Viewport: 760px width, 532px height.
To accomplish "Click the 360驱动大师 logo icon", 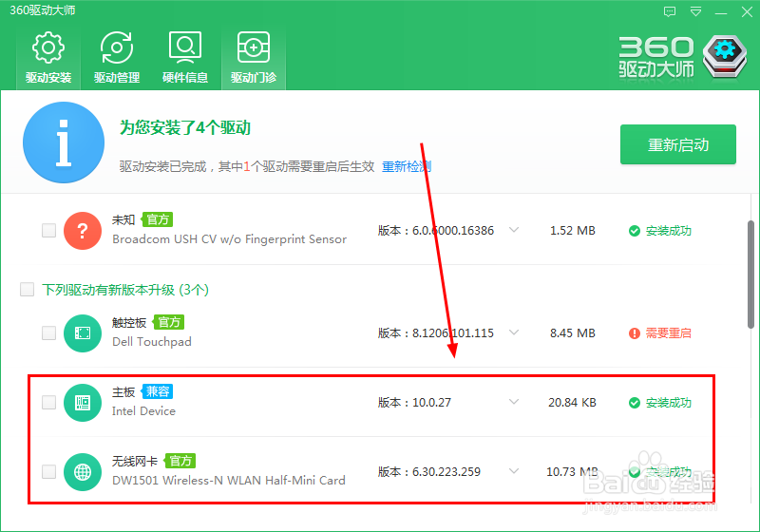I will 725,57.
